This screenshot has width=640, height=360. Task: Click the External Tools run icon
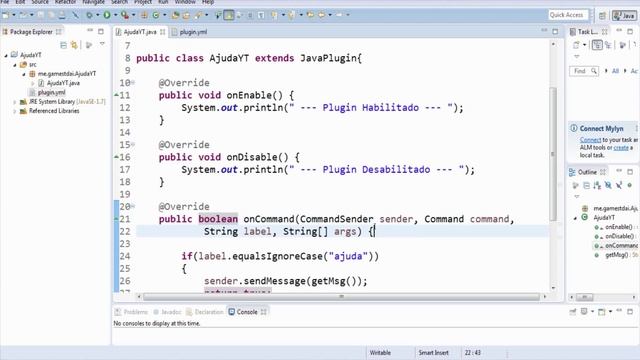pyautogui.click(x=125, y=15)
